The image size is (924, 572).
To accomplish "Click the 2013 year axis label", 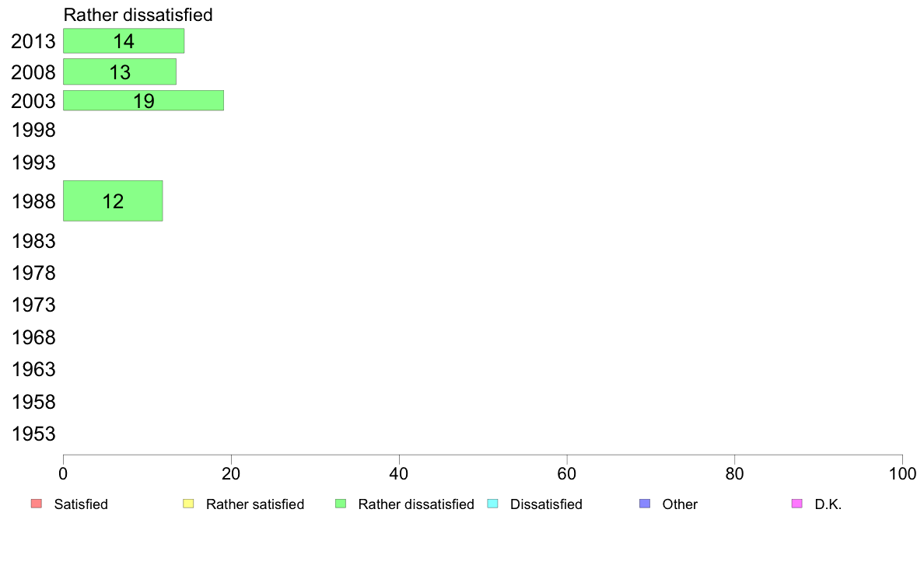I will click(33, 41).
